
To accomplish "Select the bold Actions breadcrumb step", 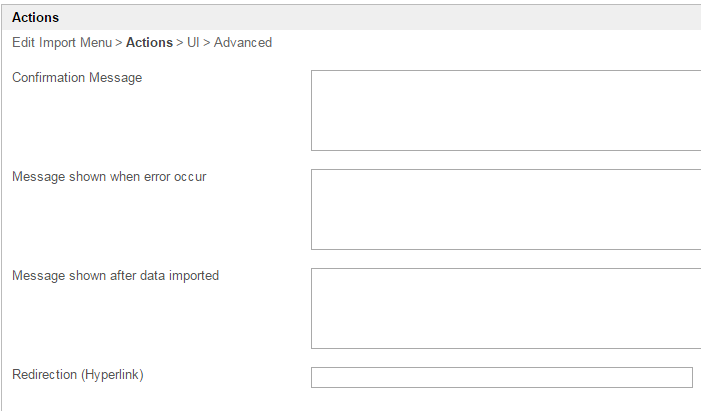I will pyautogui.click(x=149, y=43).
